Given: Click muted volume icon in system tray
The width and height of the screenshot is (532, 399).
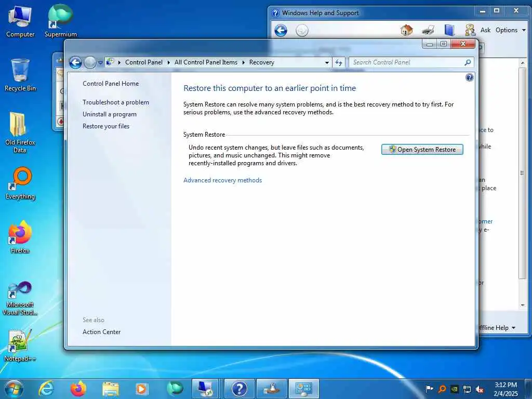Looking at the screenshot, I should (x=480, y=389).
